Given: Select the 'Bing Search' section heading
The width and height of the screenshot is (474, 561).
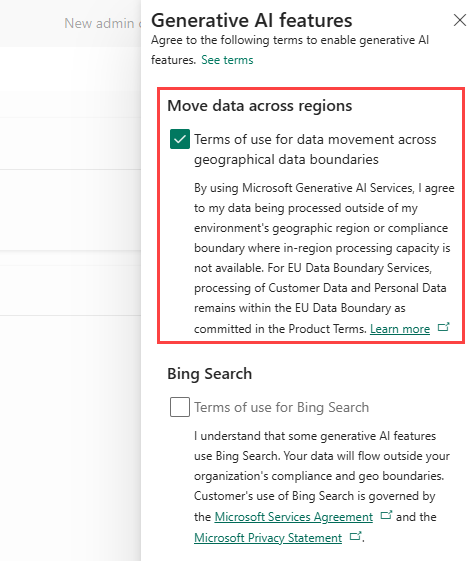Looking at the screenshot, I should 210,374.
